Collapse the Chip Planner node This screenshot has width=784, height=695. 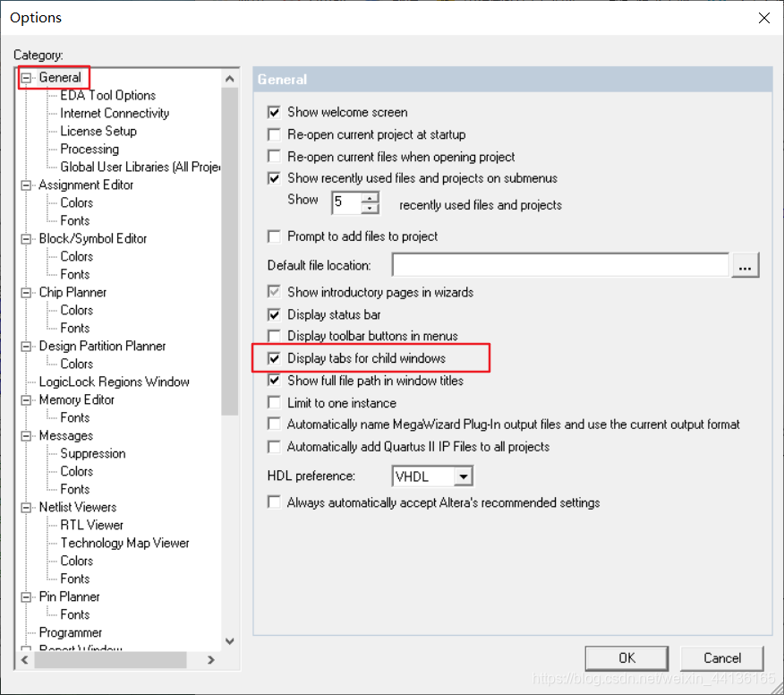26,293
